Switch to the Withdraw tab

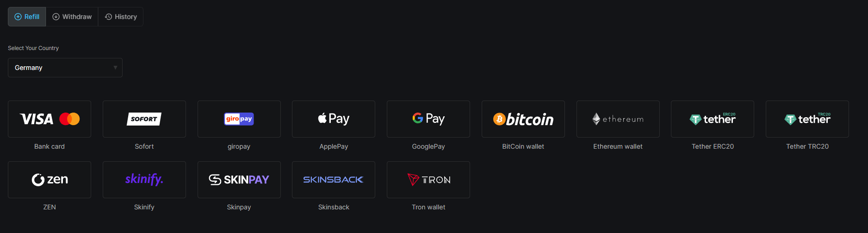point(72,17)
